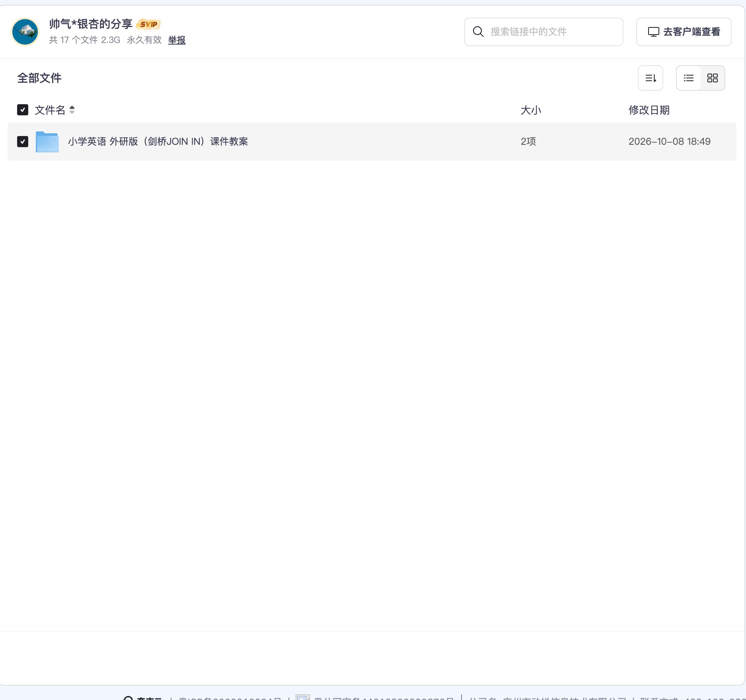Click the SVIP membership badge
The height and width of the screenshot is (700, 746).
coord(148,24)
